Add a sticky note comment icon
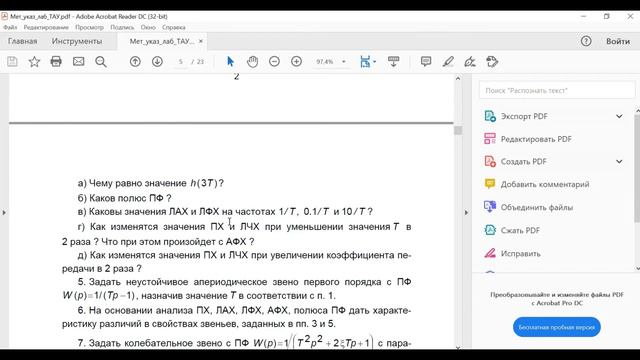This screenshot has width=640, height=360. [426, 62]
